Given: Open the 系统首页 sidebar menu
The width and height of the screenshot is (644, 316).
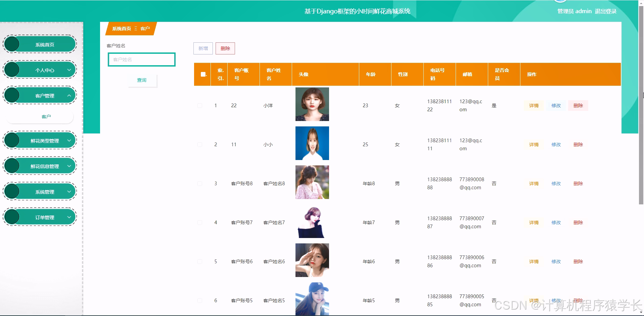Looking at the screenshot, I should click(x=40, y=44).
